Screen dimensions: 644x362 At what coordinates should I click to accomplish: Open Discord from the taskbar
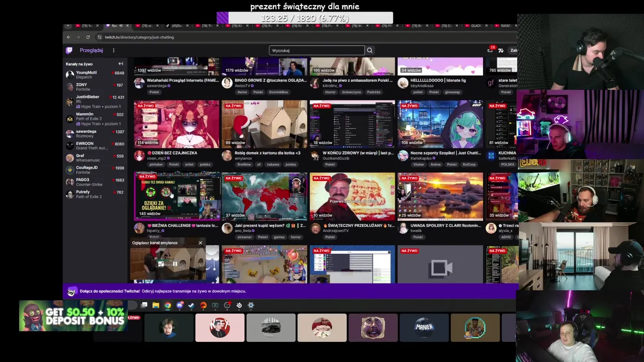click(180, 305)
